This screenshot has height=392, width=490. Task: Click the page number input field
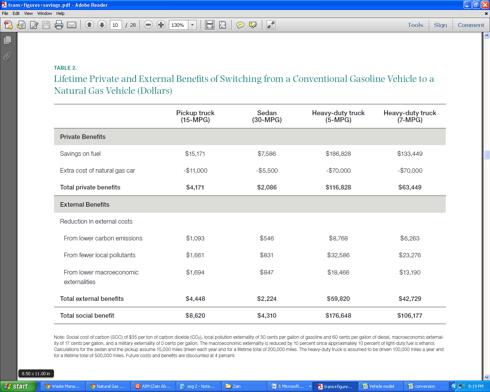pyautogui.click(x=115, y=25)
